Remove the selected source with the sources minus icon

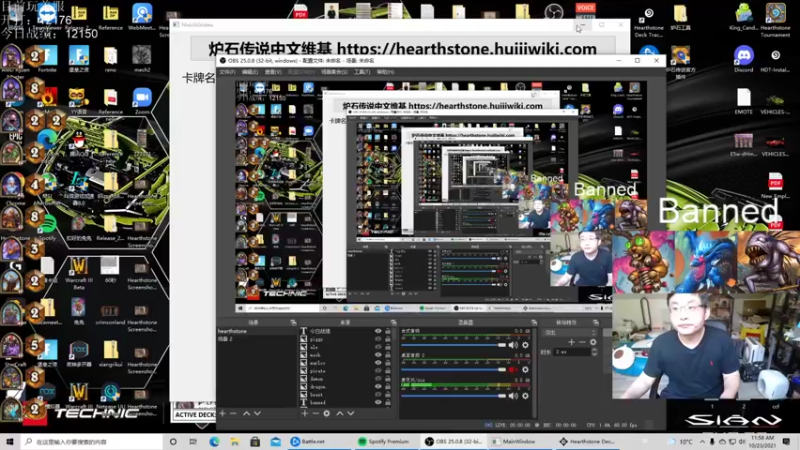pos(315,413)
